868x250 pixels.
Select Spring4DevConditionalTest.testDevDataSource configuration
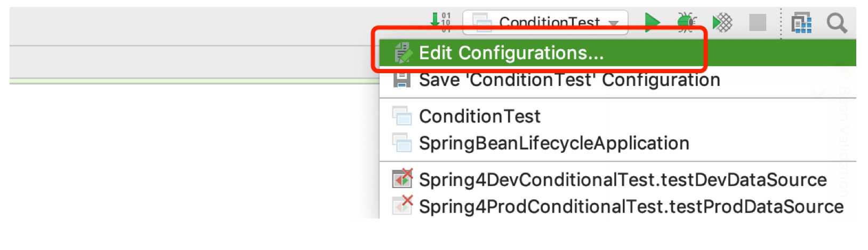[622, 179]
